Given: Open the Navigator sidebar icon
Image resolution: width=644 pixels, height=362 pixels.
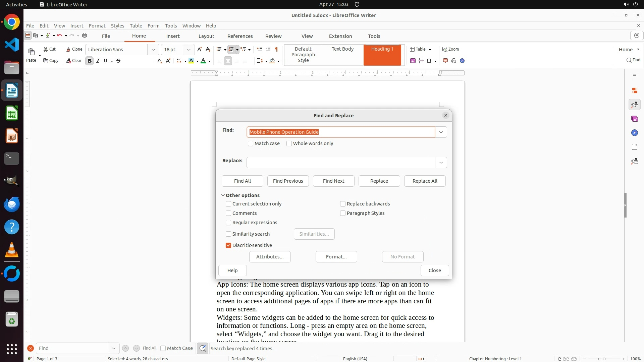Looking at the screenshot, I should click(634, 133).
